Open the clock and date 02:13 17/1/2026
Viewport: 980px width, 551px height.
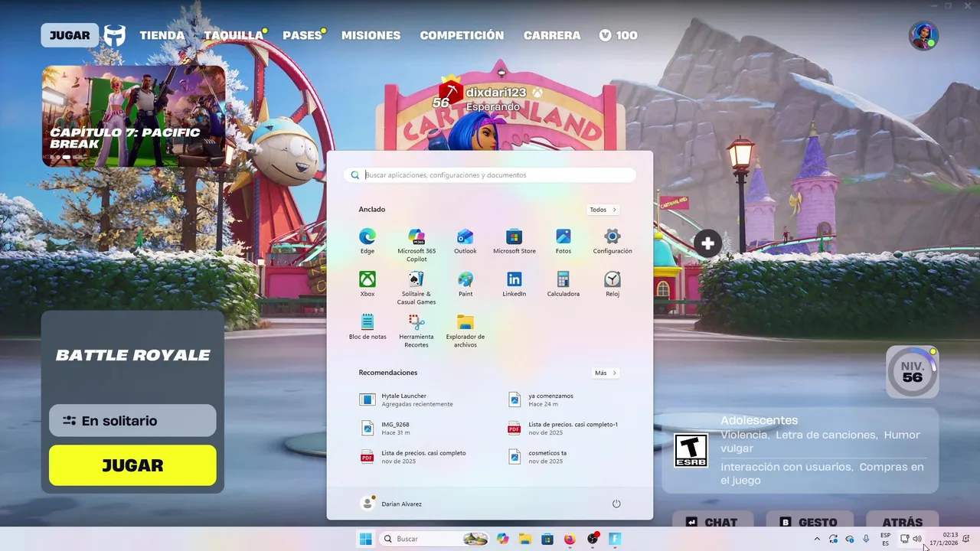(x=944, y=539)
